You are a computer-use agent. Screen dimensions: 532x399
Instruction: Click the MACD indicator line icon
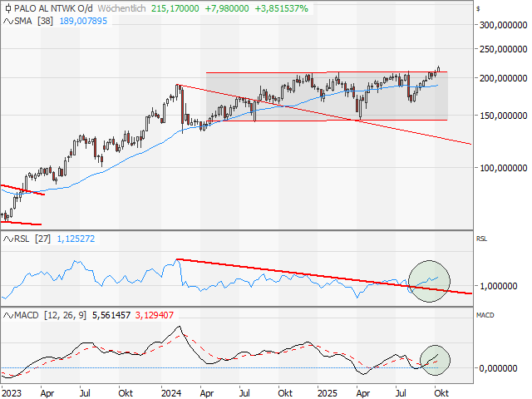[7, 316]
